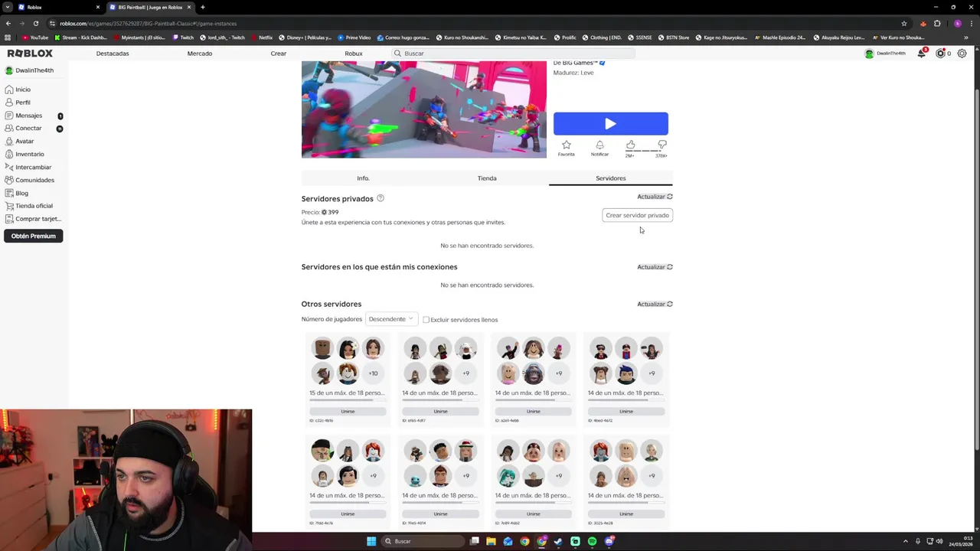Click the BIG Games creator link
The image size is (980, 551).
tap(580, 63)
